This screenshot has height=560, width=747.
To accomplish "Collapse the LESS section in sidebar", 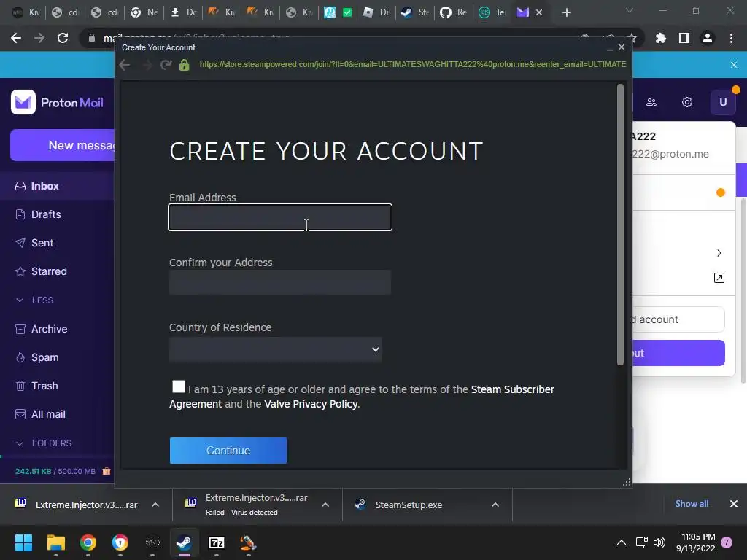I will [x=20, y=300].
